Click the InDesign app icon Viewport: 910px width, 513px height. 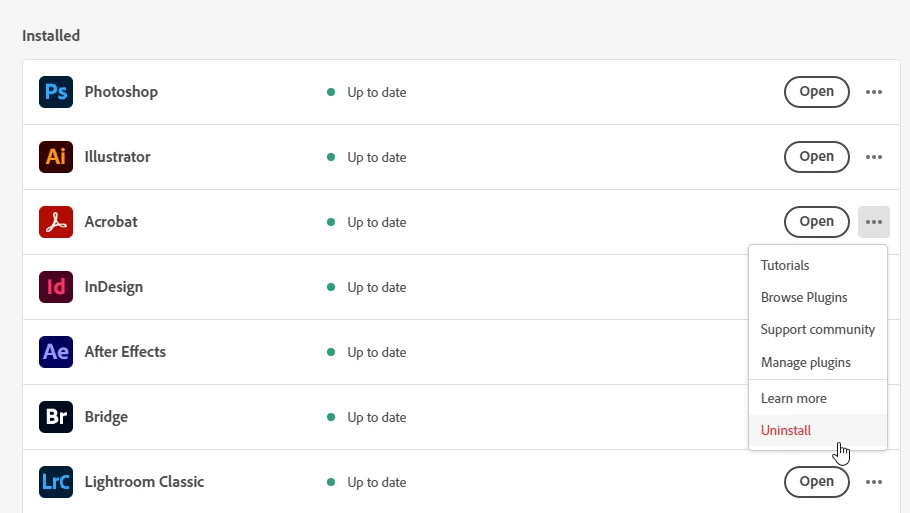tap(56, 287)
